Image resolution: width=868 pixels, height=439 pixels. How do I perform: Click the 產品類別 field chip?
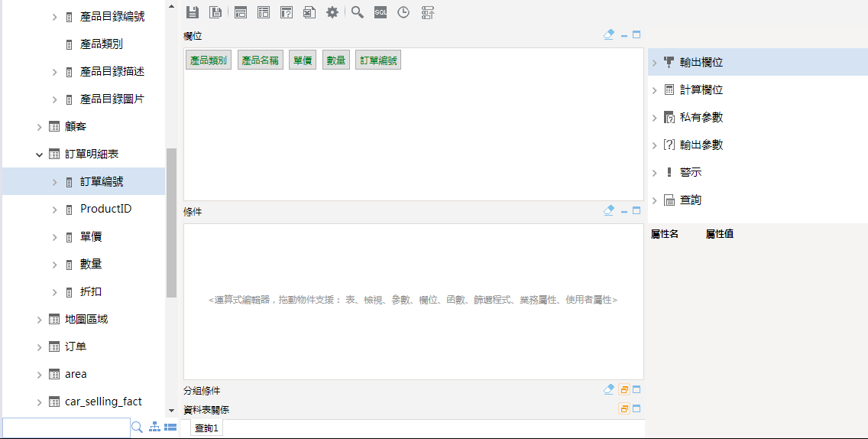click(209, 61)
